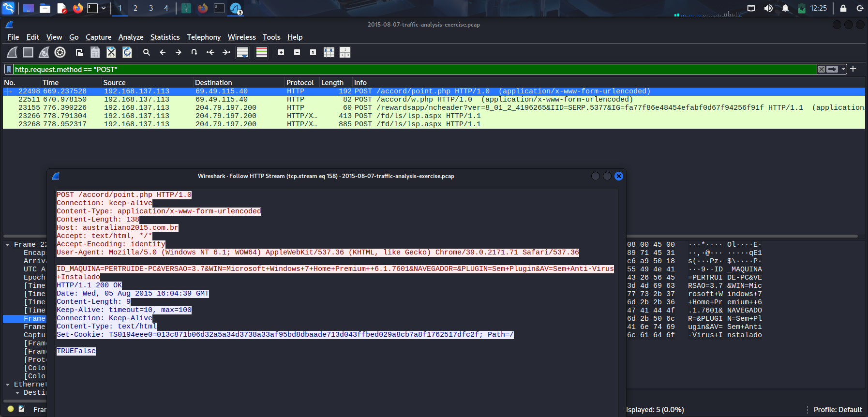Image resolution: width=868 pixels, height=417 pixels.
Task: Toggle auto-scroll during live capture
Action: [x=242, y=52]
